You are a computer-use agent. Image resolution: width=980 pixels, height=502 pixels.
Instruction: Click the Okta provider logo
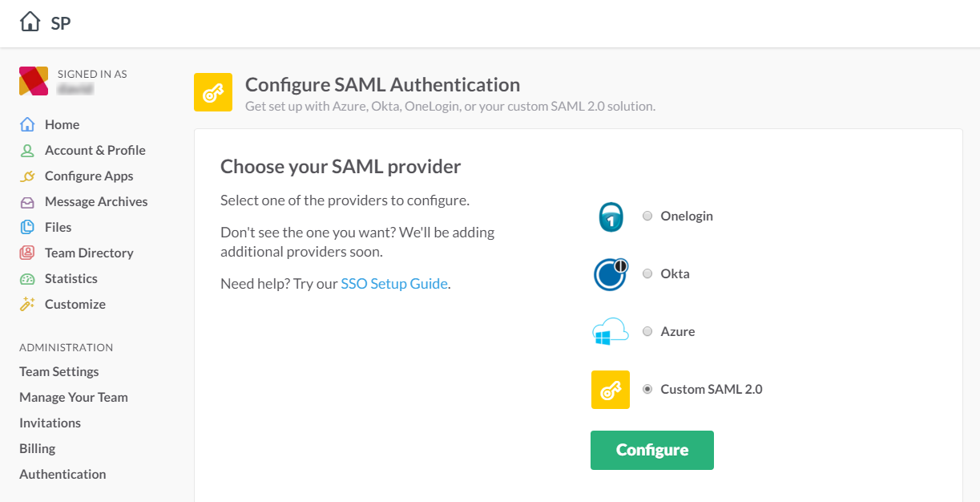pyautogui.click(x=611, y=274)
